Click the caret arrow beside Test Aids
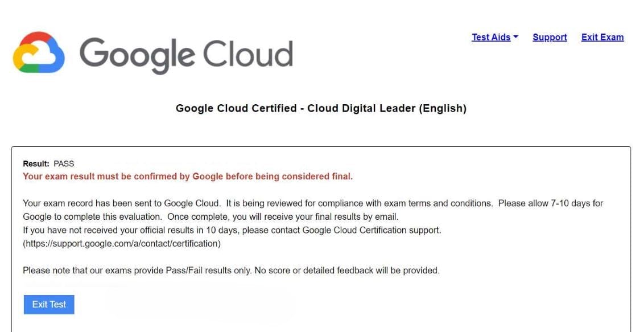This screenshot has width=644, height=332. coord(515,37)
